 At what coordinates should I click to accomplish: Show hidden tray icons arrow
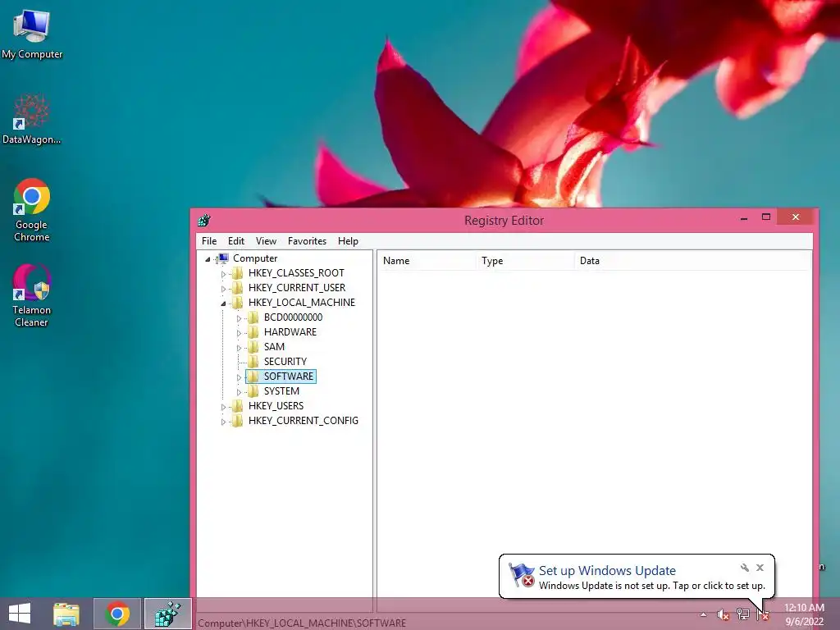coord(703,614)
